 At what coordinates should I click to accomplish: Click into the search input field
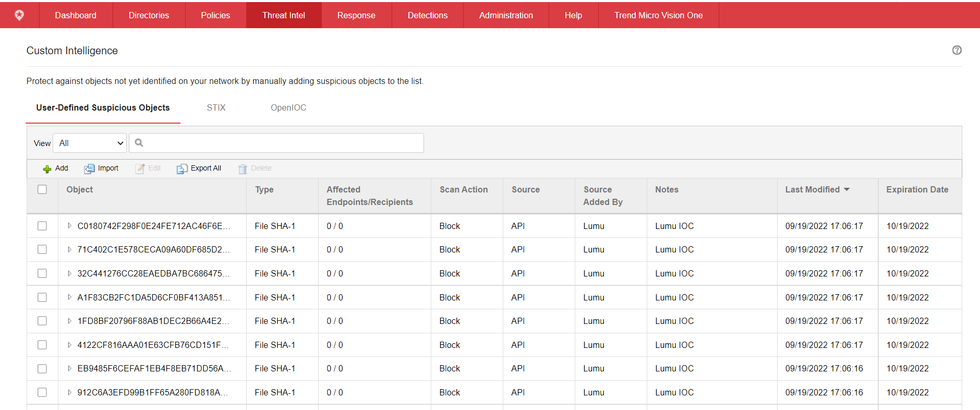[282, 143]
